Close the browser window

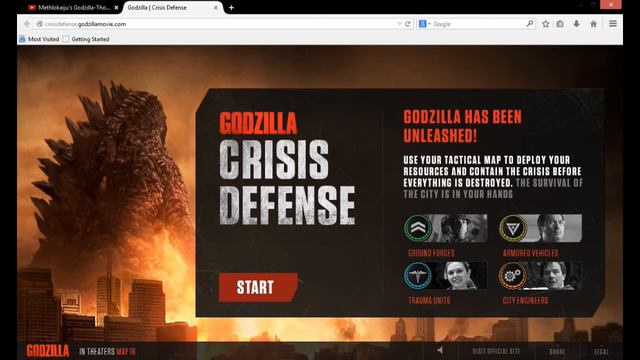611,4
